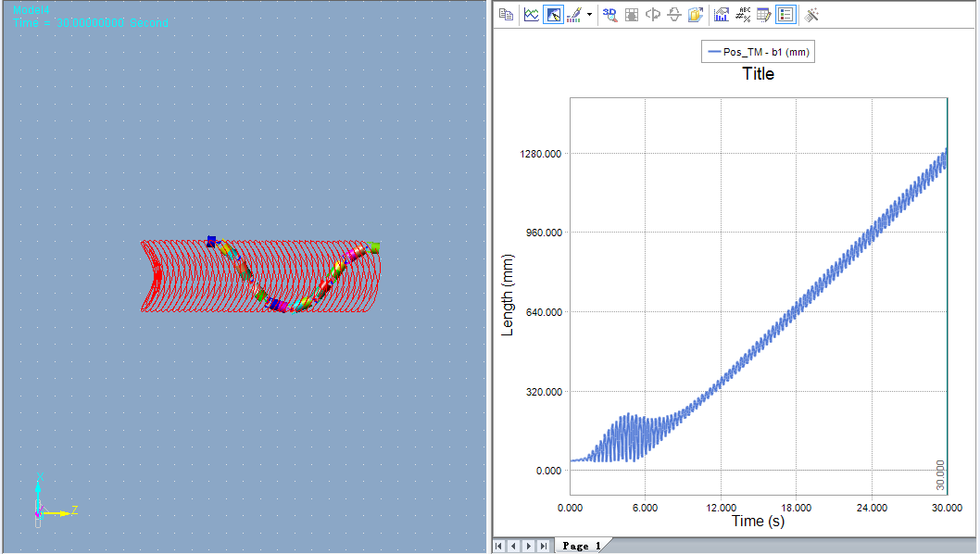The width and height of the screenshot is (980, 554).
Task: Go to previous page arrow button
Action: click(x=514, y=546)
